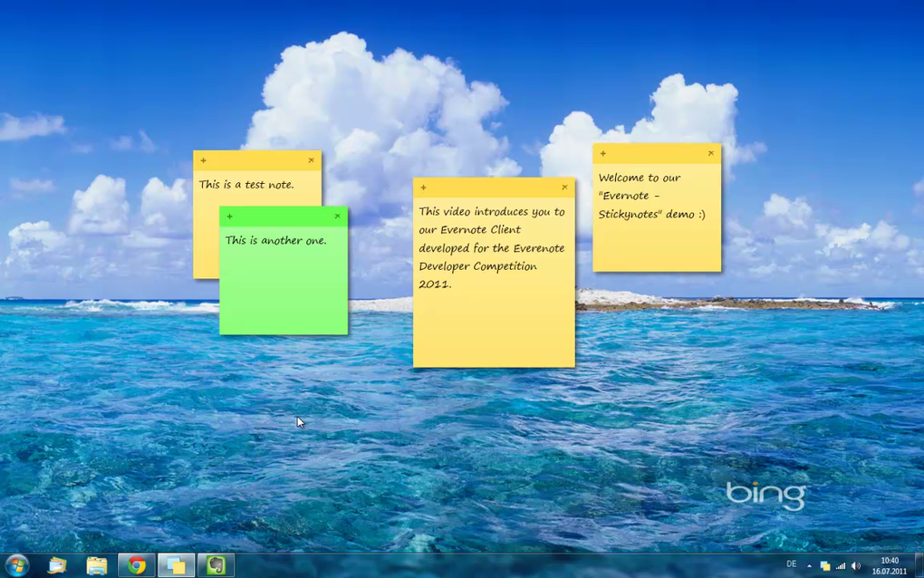Click plus icon on "This is a test note"
The width and height of the screenshot is (924, 578).
(x=203, y=160)
